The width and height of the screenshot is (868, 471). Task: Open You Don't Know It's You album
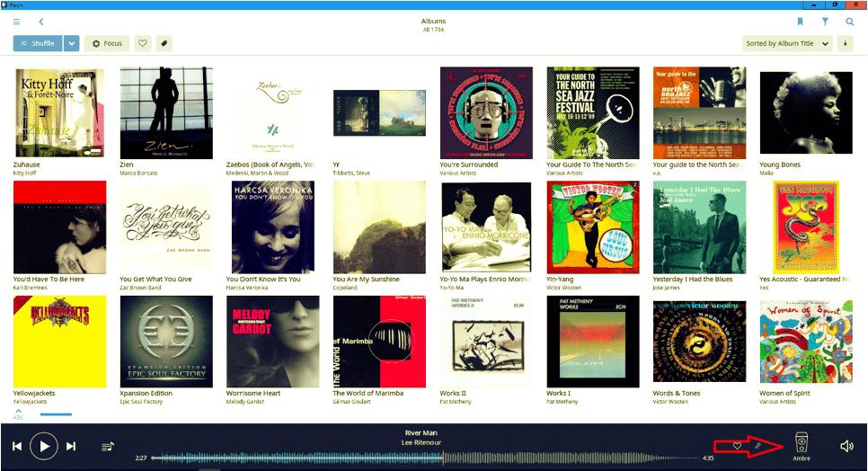pyautogui.click(x=272, y=227)
